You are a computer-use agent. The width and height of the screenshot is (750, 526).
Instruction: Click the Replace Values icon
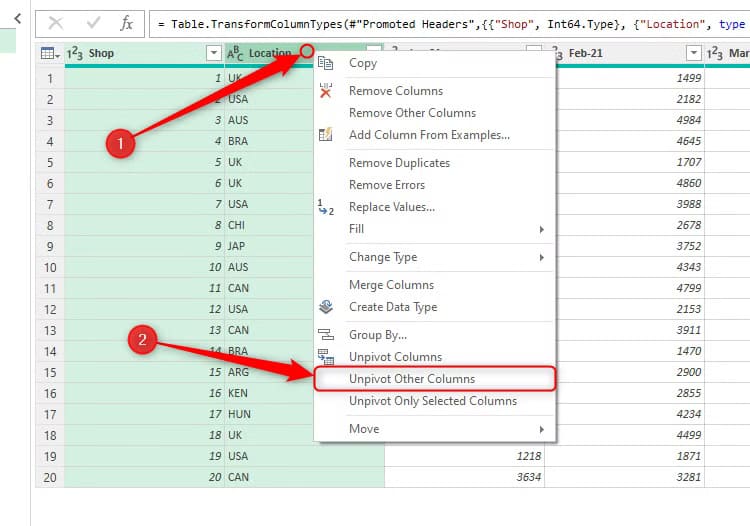325,207
